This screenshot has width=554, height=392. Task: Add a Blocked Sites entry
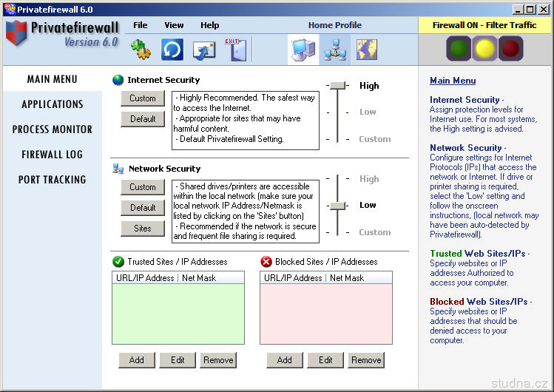[285, 360]
